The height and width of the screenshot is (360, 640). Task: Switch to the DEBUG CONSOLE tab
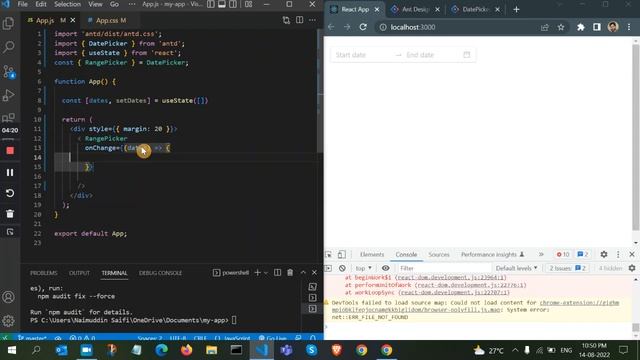pos(160,273)
